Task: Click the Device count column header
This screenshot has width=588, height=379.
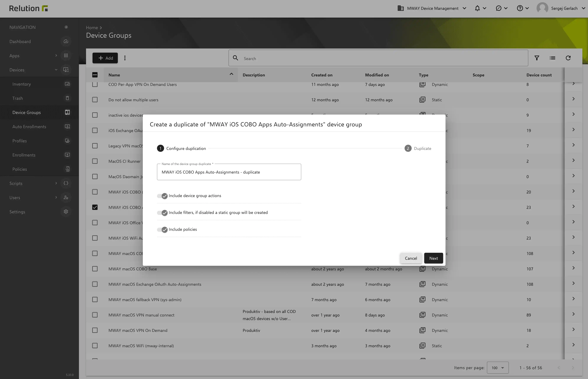Action: tap(539, 75)
